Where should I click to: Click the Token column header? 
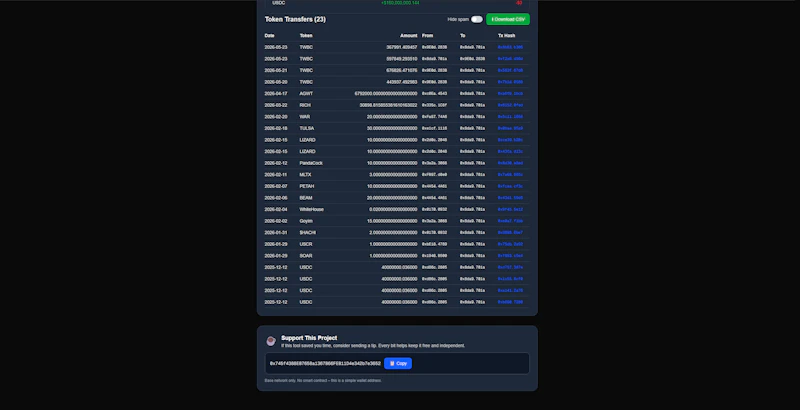pos(306,36)
